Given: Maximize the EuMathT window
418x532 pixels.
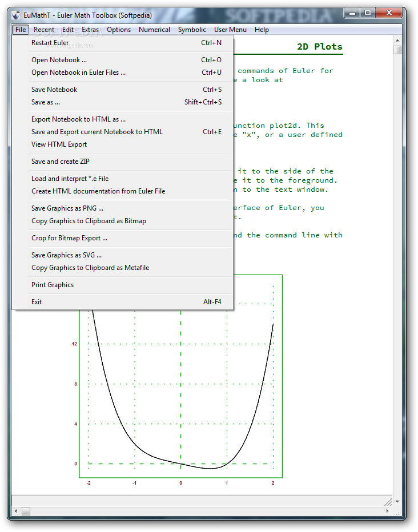Looking at the screenshot, I should coord(368,13).
